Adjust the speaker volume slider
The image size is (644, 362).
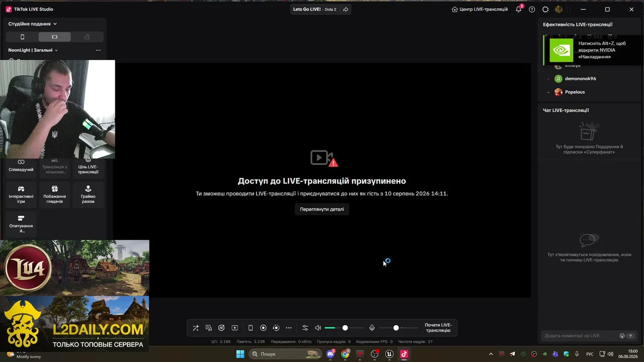click(345, 328)
